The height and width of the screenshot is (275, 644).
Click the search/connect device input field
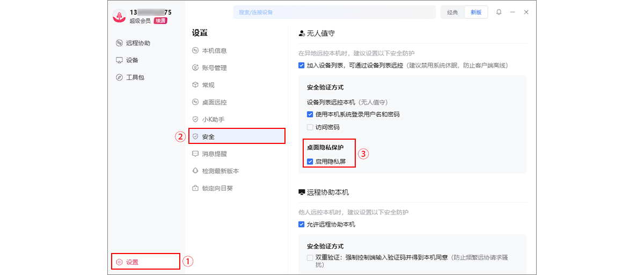pos(334,12)
